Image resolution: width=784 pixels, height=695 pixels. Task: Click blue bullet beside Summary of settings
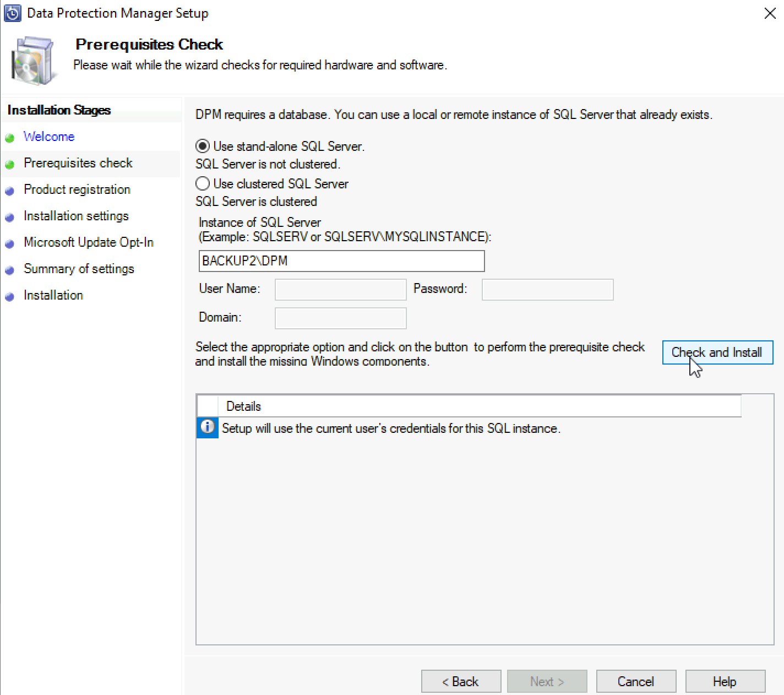click(9, 270)
